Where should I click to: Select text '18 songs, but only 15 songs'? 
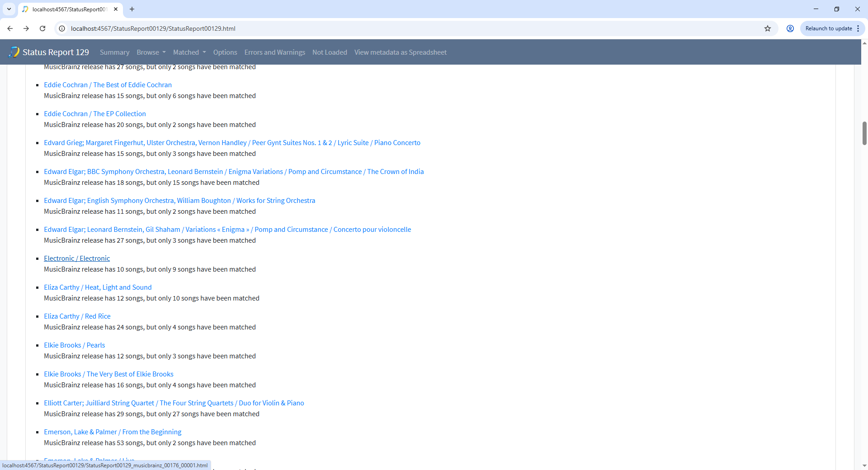click(x=158, y=183)
